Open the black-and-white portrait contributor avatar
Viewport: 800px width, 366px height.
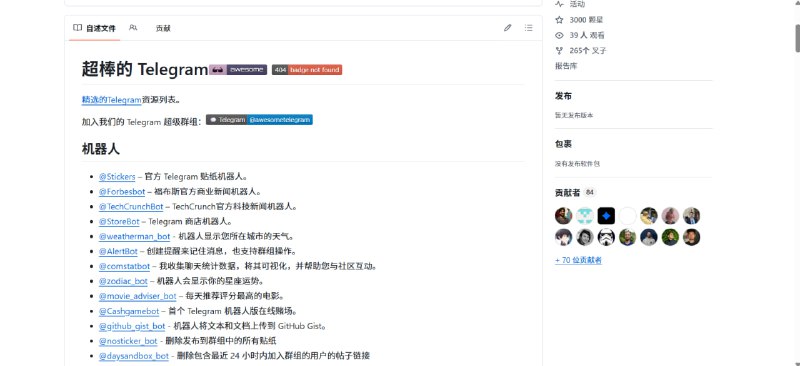point(585,237)
